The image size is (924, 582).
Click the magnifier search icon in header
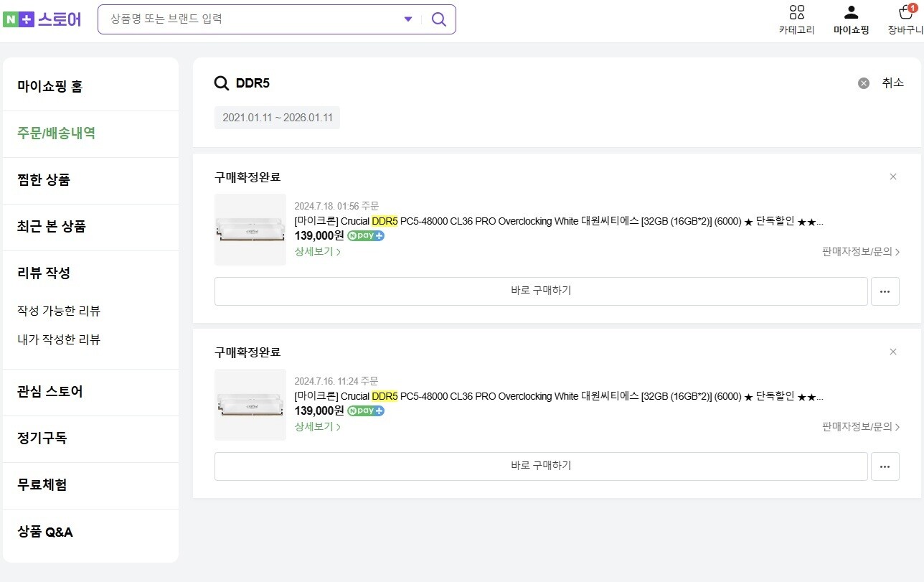click(x=438, y=19)
